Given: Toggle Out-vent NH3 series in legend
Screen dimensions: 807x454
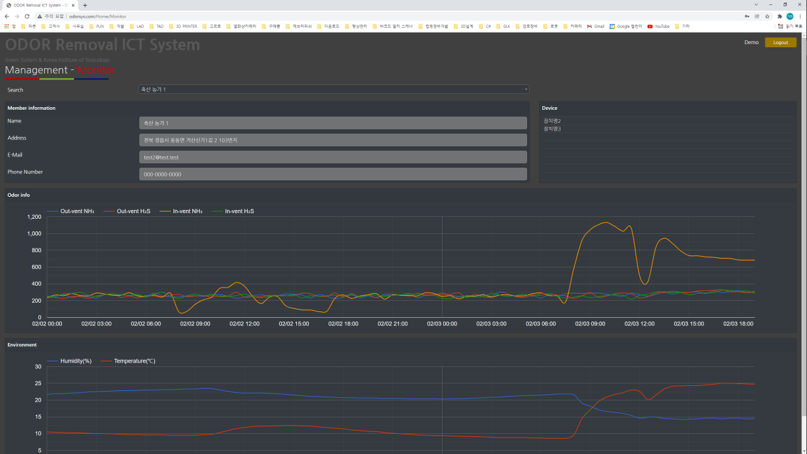Looking at the screenshot, I should (x=71, y=211).
